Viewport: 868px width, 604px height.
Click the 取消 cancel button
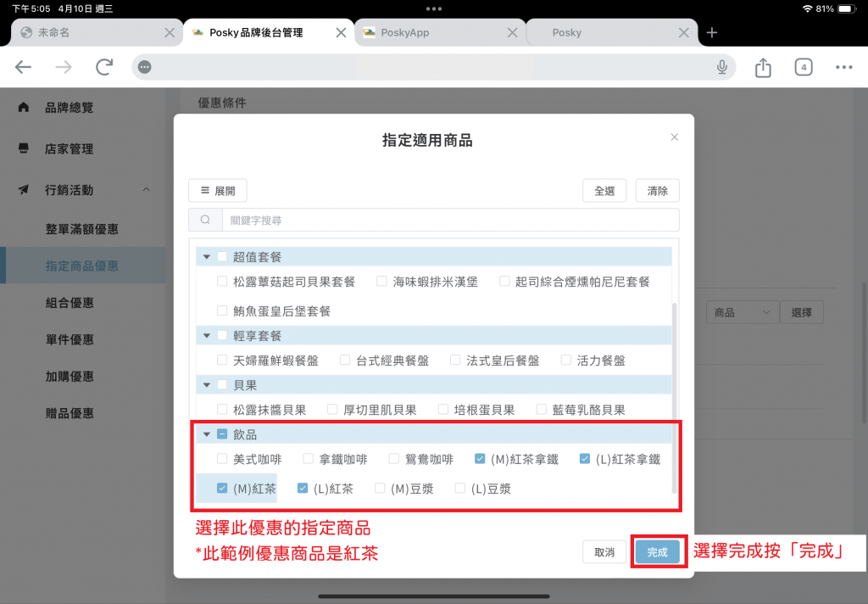604,552
